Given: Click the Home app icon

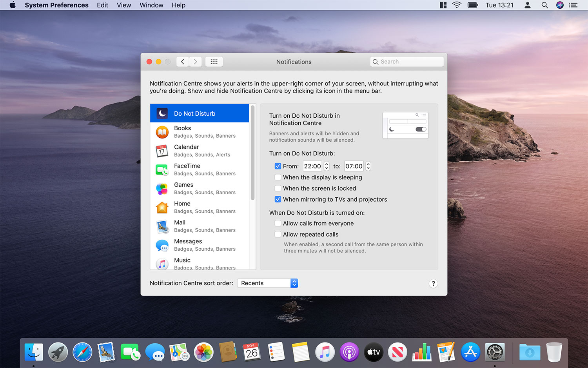Looking at the screenshot, I should coord(162,207).
